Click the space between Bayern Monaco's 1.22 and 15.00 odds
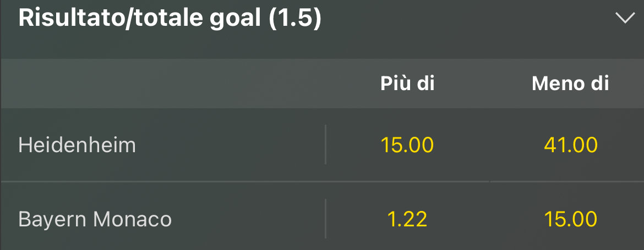The width and height of the screenshot is (644, 250). click(489, 219)
